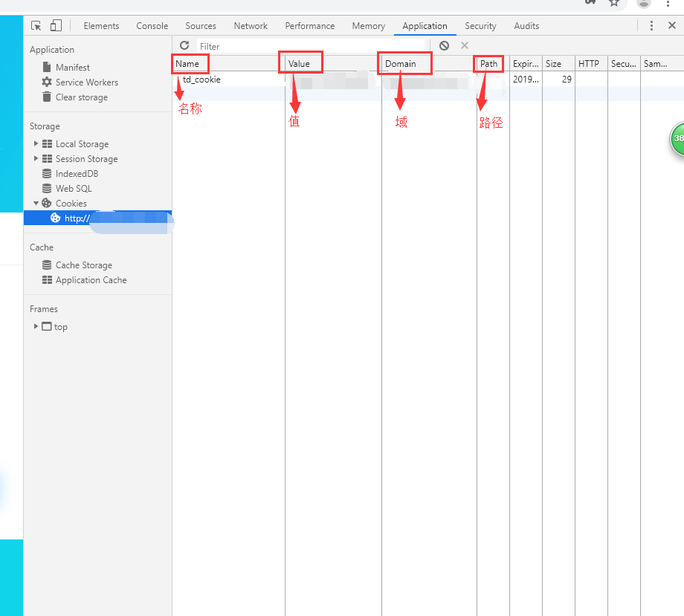Open the Chrome three-dot menu

coord(668,3)
